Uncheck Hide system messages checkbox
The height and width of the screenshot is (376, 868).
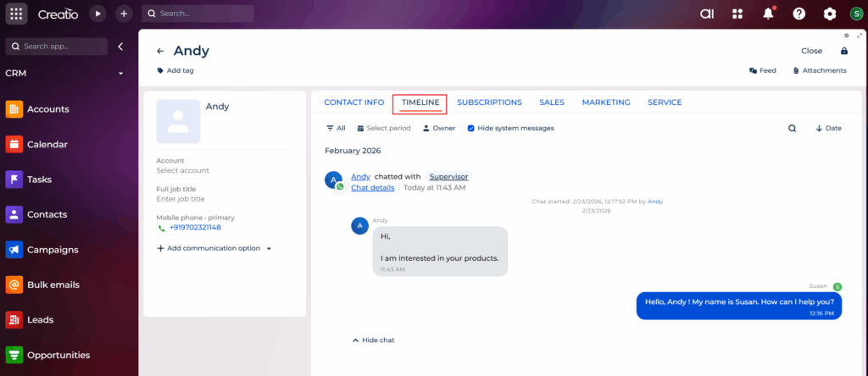(471, 129)
